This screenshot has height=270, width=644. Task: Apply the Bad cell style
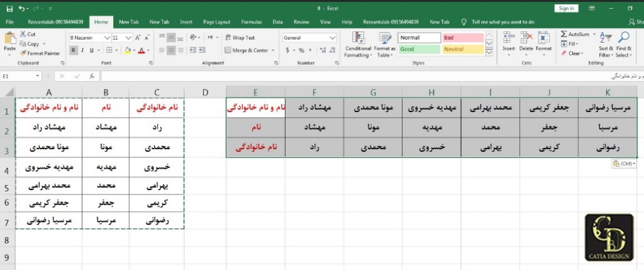click(463, 38)
